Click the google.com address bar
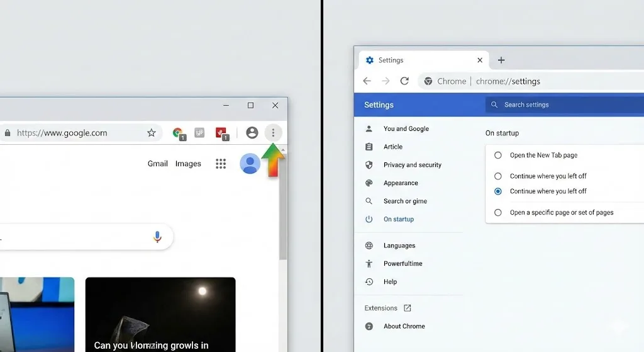 tap(81, 133)
